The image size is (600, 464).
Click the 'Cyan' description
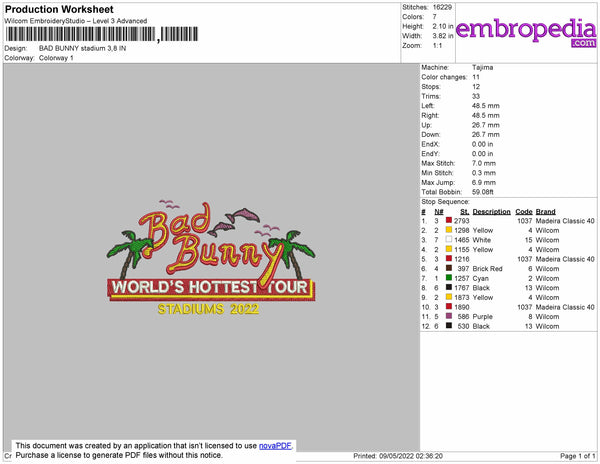point(481,278)
